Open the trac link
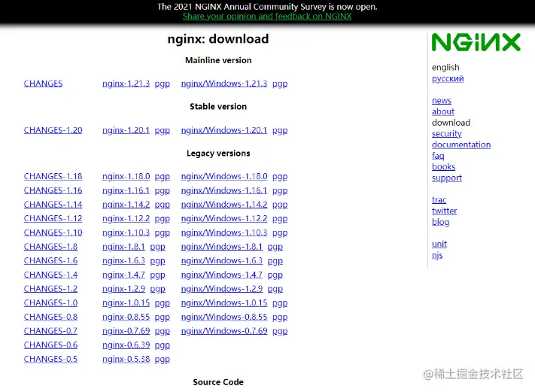 tap(439, 200)
